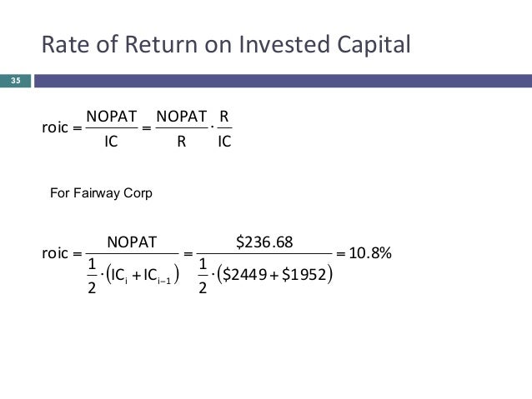Click the ICi-1 term inside the parentheses
This screenshot has height=399, width=532.
pyautogui.click(x=154, y=276)
